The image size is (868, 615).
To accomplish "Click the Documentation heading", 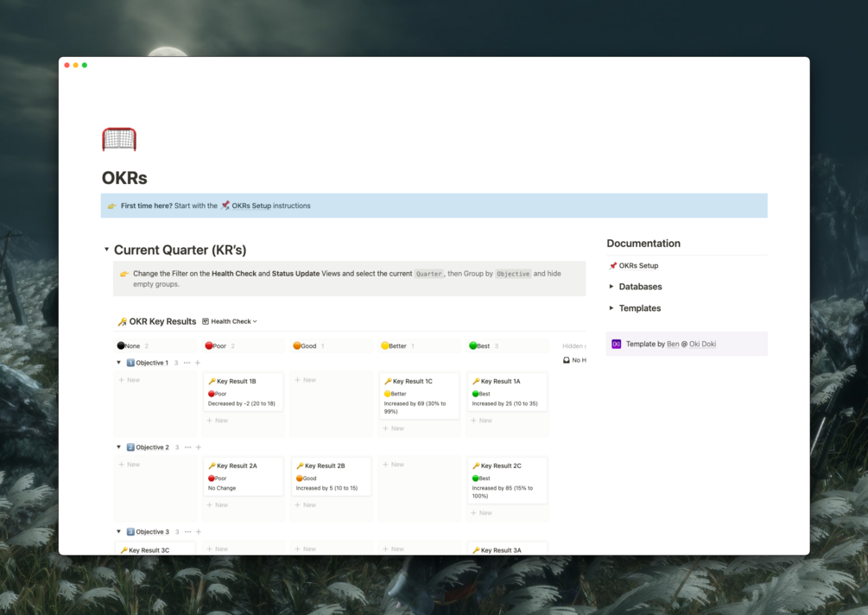I will [643, 243].
